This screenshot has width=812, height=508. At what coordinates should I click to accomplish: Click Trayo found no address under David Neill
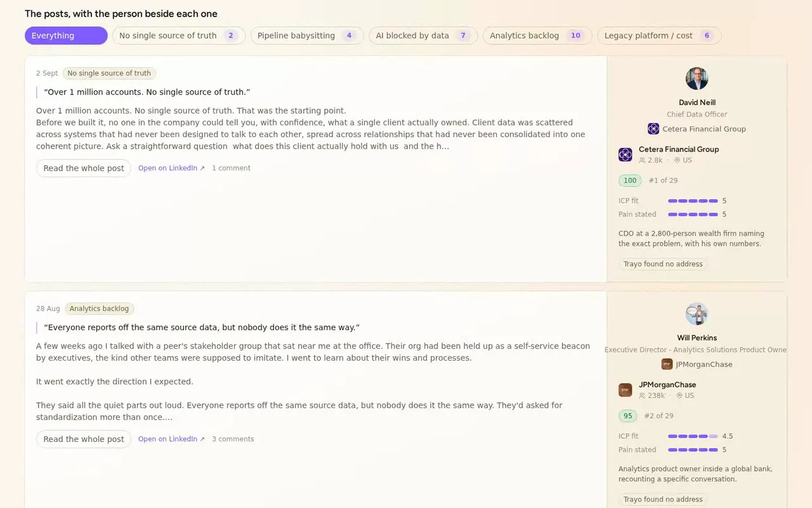(663, 264)
